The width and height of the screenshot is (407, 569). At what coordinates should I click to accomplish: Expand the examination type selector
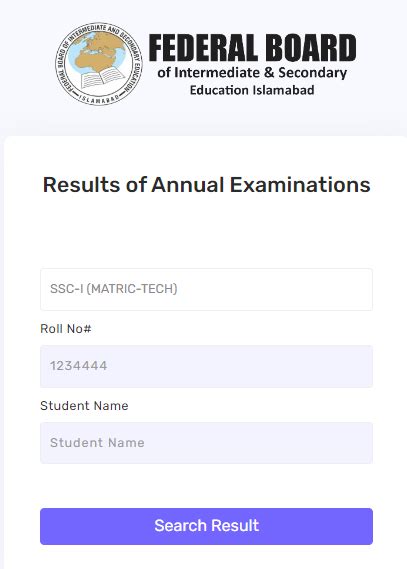point(206,289)
